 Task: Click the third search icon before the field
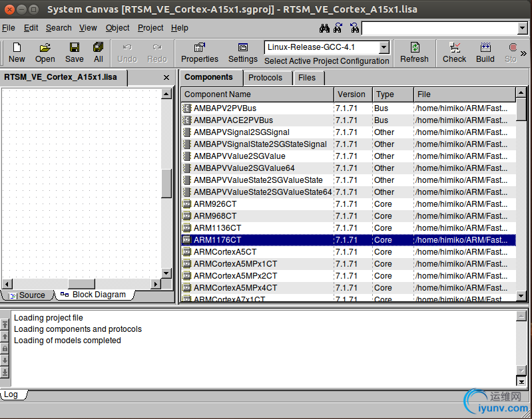click(354, 28)
